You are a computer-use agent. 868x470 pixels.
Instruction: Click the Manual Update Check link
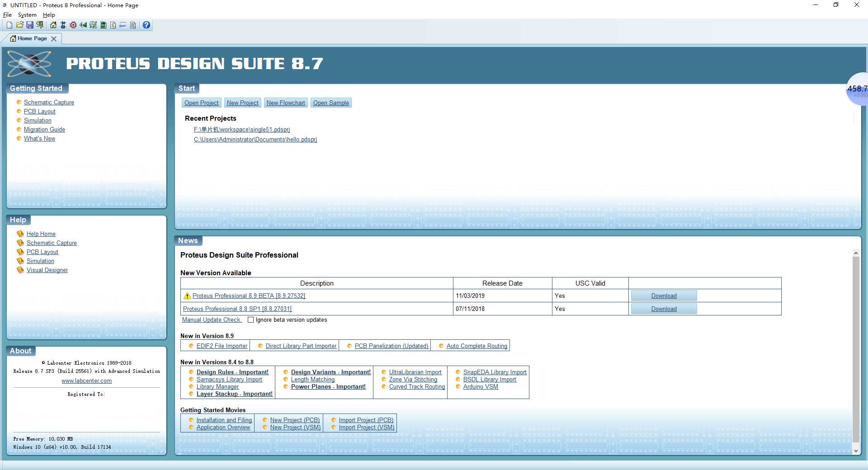[x=212, y=320]
